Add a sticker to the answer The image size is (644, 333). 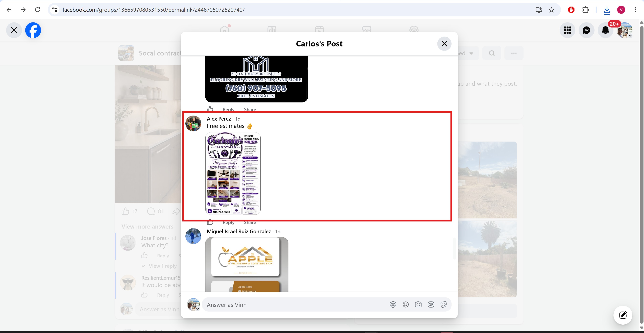point(443,304)
